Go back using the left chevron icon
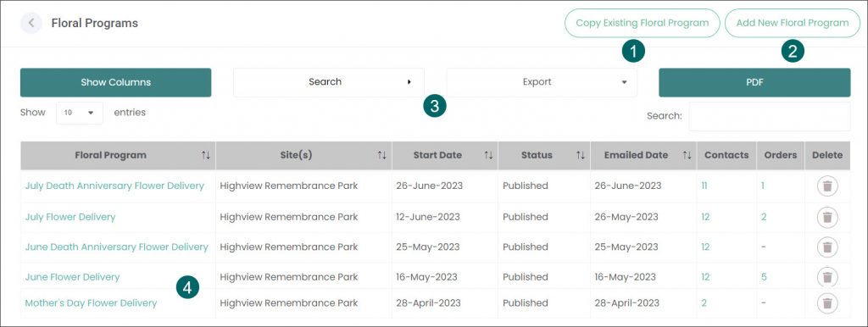The height and width of the screenshot is (327, 868). coord(31,23)
